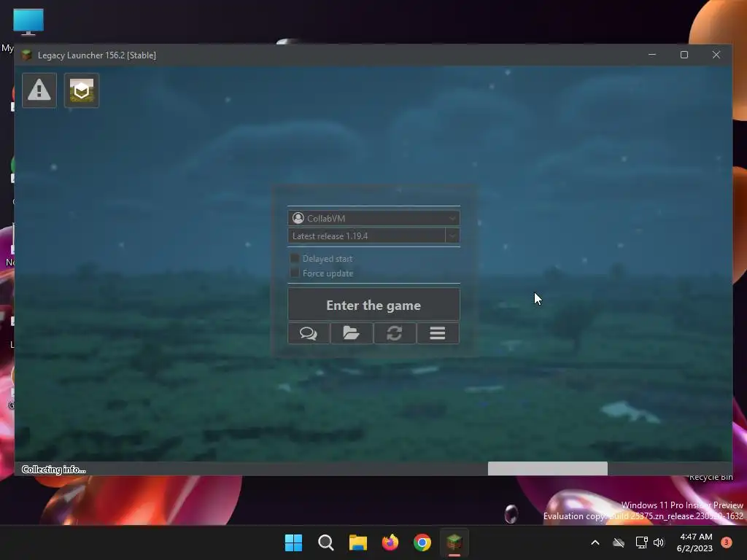Open the Latest release 1.19.4 version dropdown arrow
Screen dimensions: 747x560
452,236
